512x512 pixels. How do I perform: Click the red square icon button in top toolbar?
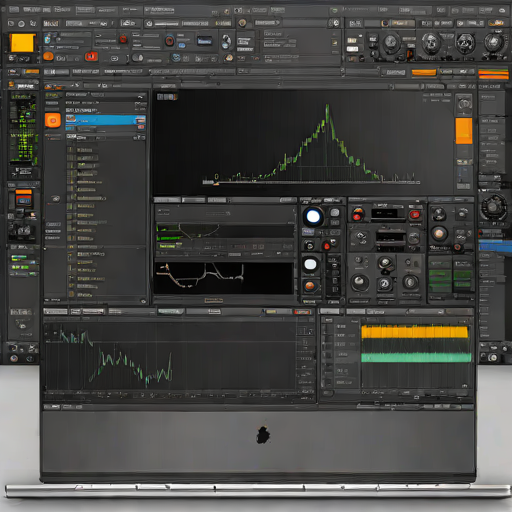point(91,56)
